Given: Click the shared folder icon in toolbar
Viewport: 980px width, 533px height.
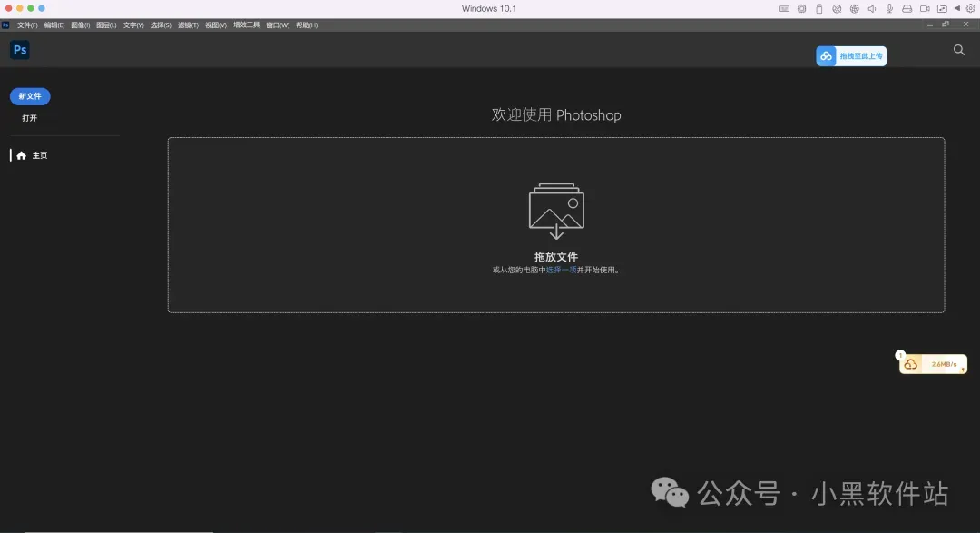Looking at the screenshot, I should (x=942, y=9).
